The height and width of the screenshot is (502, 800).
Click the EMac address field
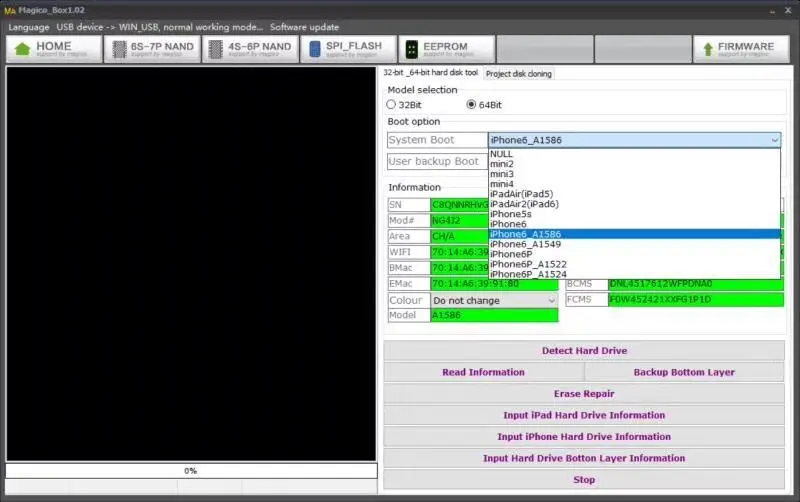494,284
